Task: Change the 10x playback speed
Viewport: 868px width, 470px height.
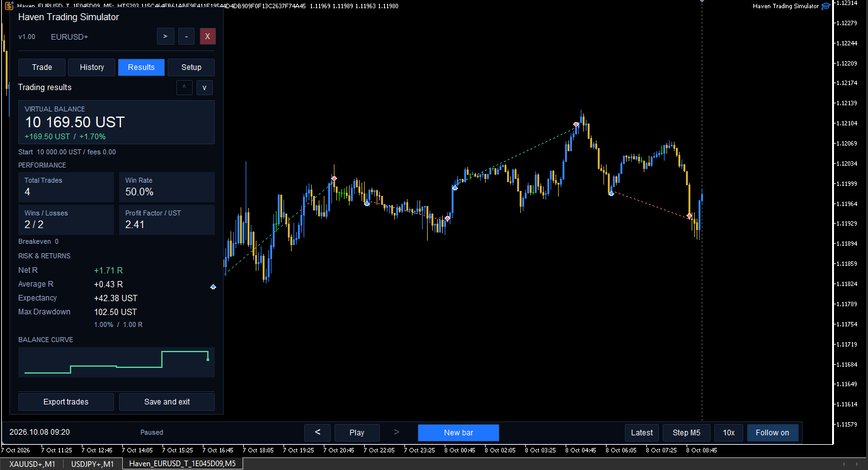Action: [729, 433]
